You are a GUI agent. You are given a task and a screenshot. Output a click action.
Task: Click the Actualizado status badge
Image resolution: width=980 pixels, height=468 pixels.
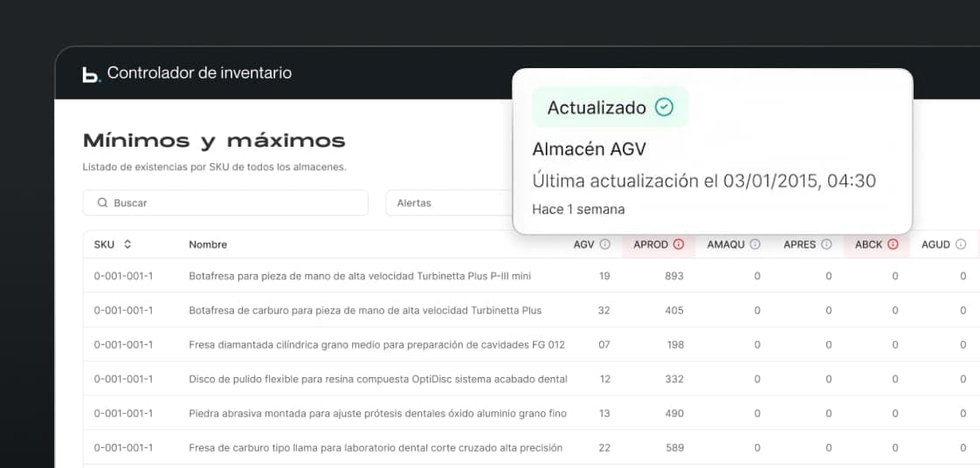coord(610,107)
